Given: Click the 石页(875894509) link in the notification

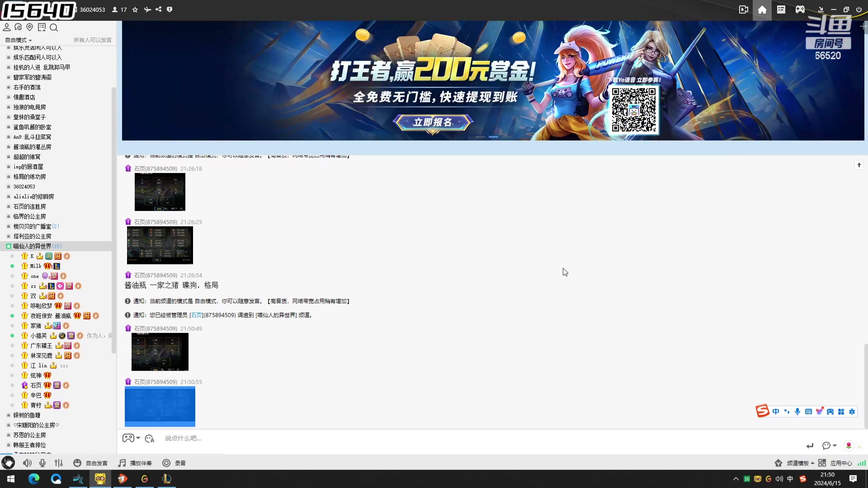Looking at the screenshot, I should (x=197, y=315).
